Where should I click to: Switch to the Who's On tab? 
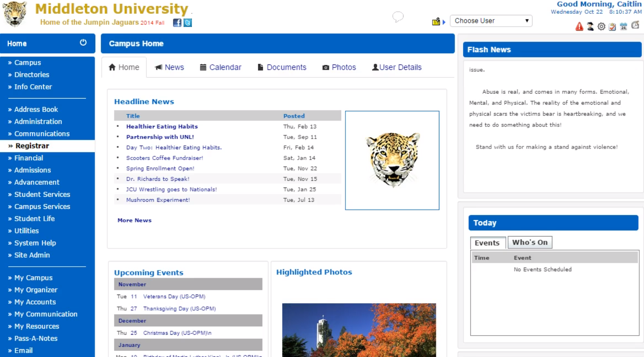point(530,242)
